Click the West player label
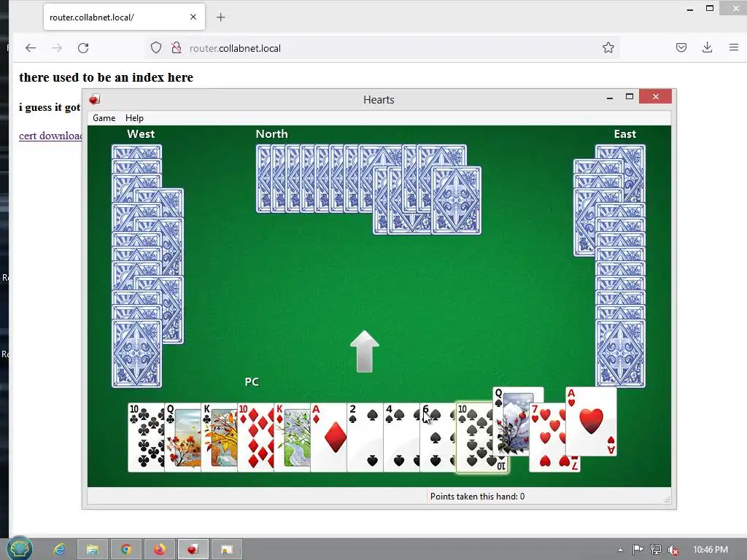747x560 pixels. pyautogui.click(x=141, y=134)
